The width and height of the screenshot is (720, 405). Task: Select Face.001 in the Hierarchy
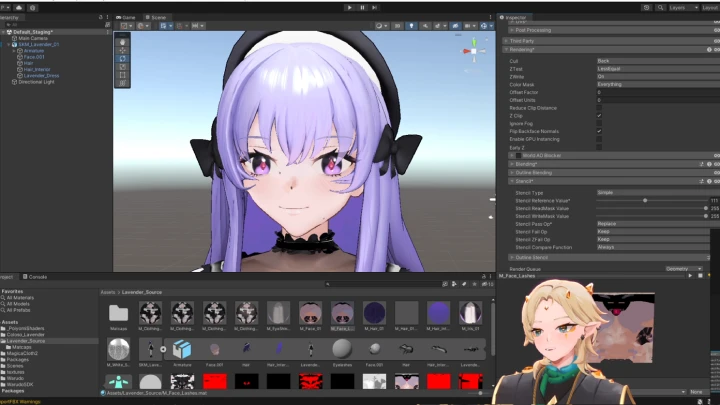click(34, 57)
